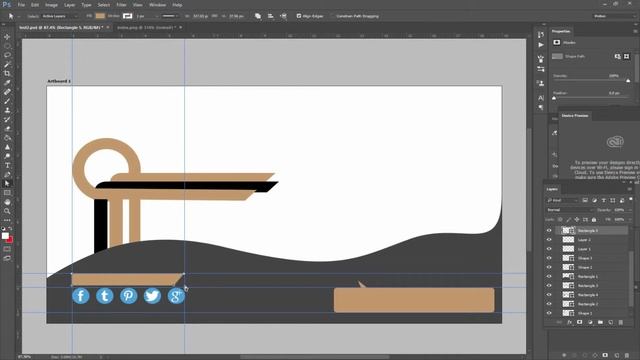This screenshot has width=640, height=360.
Task: Open Layers panel flyout menu
Action: click(629, 189)
